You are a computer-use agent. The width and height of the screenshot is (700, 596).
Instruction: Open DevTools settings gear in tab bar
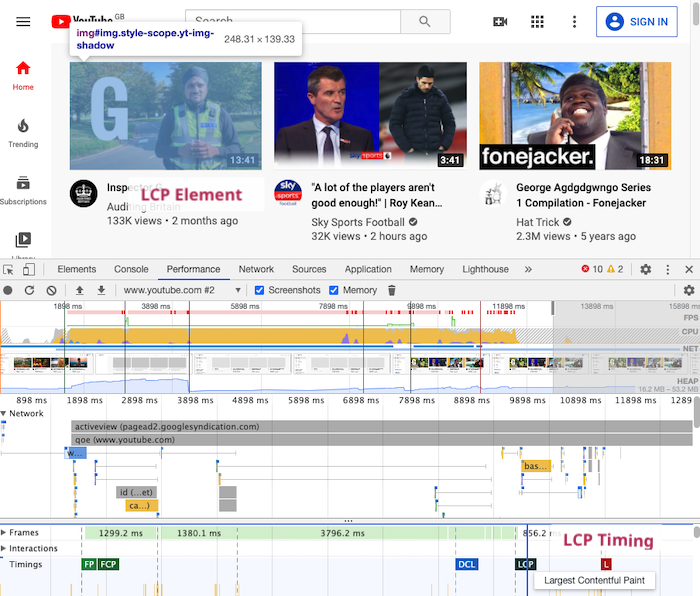coord(646,269)
